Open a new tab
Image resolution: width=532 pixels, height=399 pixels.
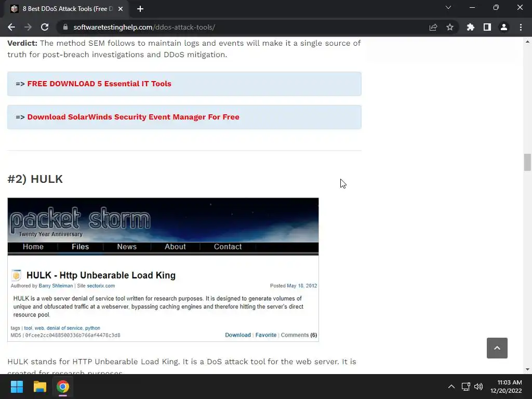coord(140,9)
